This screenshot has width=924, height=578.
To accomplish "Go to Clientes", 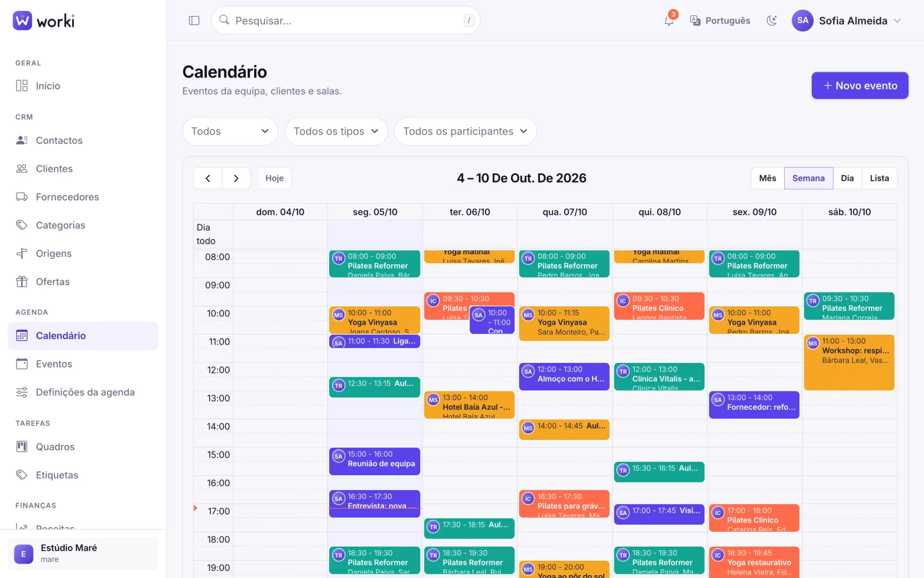I will click(x=83, y=169).
